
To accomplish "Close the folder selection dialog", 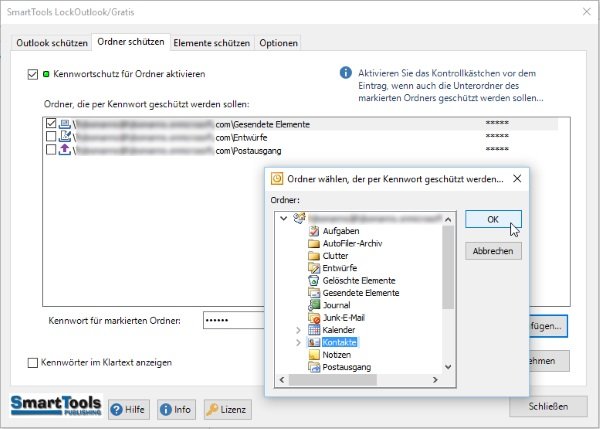I will 517,179.
